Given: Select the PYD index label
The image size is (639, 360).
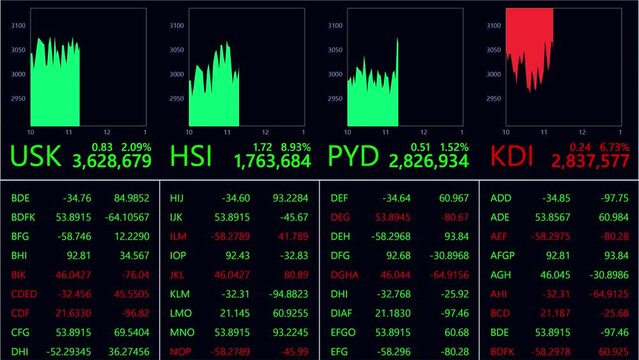Looking at the screenshot, I should click(353, 156).
